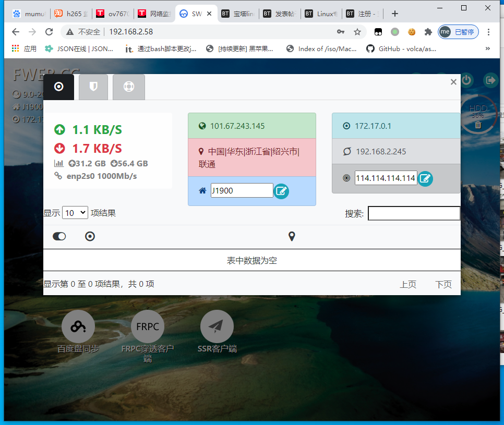Click the green circle extension icon
This screenshot has width=504, height=425.
[x=395, y=32]
